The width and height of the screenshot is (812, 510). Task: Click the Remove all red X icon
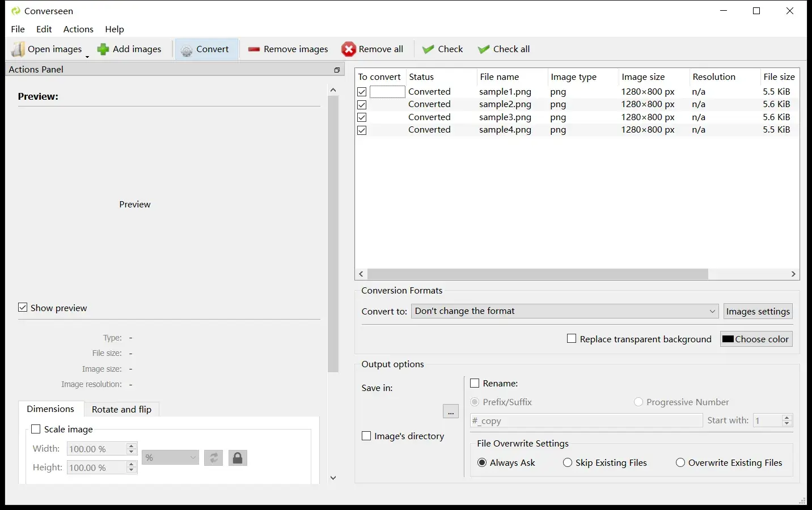pyautogui.click(x=349, y=49)
